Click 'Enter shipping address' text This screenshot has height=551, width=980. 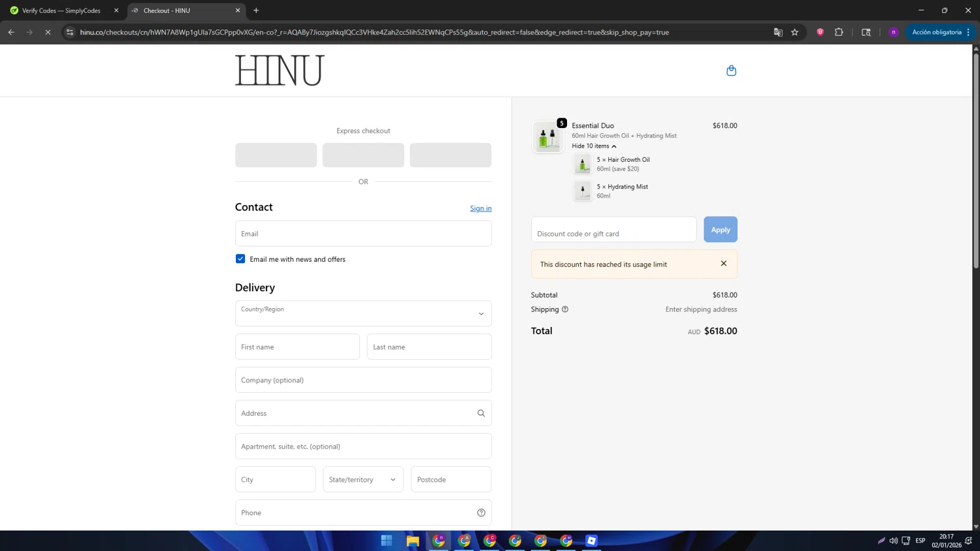click(x=701, y=309)
